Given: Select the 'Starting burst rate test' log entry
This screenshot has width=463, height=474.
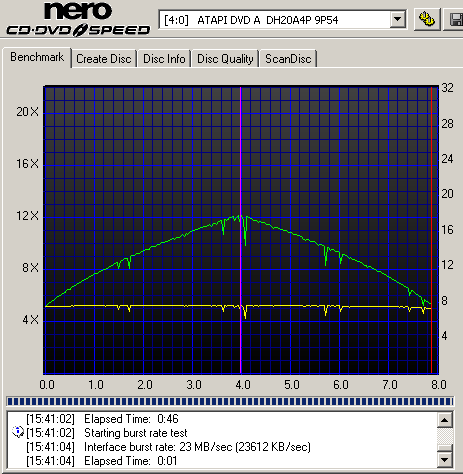Looking at the screenshot, I should point(107,433).
